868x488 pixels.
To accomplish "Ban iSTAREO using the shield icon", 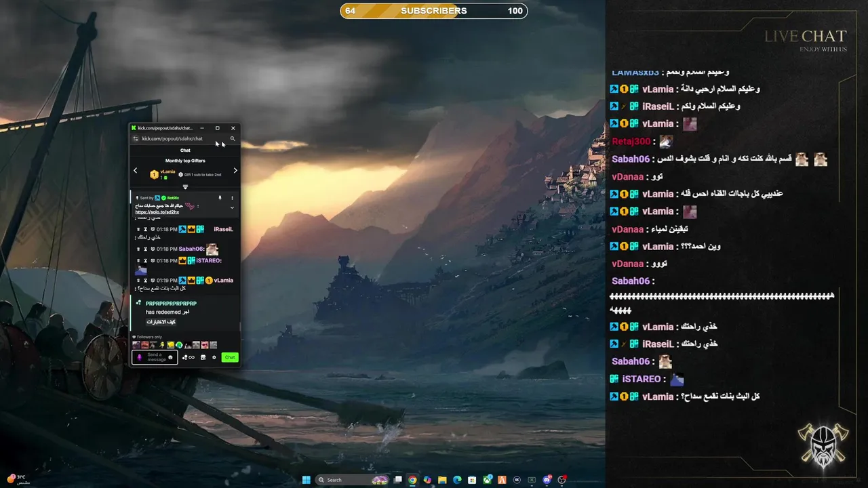I will [153, 260].
